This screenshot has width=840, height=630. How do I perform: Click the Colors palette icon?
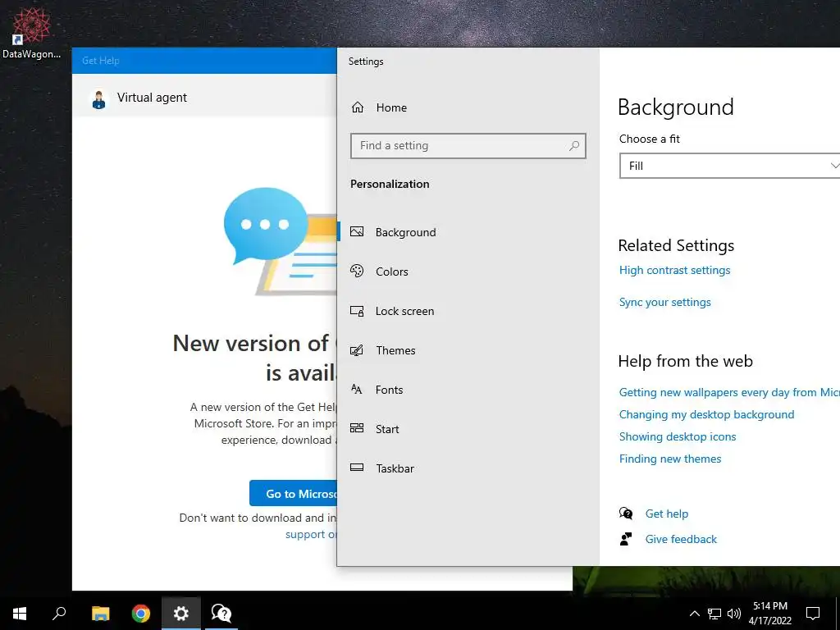(x=357, y=271)
